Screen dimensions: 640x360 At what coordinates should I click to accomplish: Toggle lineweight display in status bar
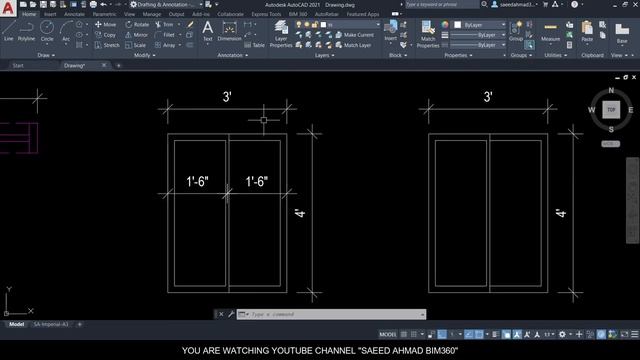[496, 334]
